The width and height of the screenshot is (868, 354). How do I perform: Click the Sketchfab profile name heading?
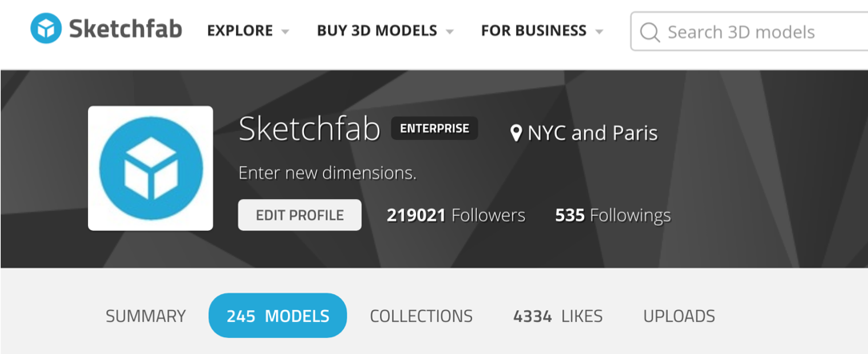point(309,129)
